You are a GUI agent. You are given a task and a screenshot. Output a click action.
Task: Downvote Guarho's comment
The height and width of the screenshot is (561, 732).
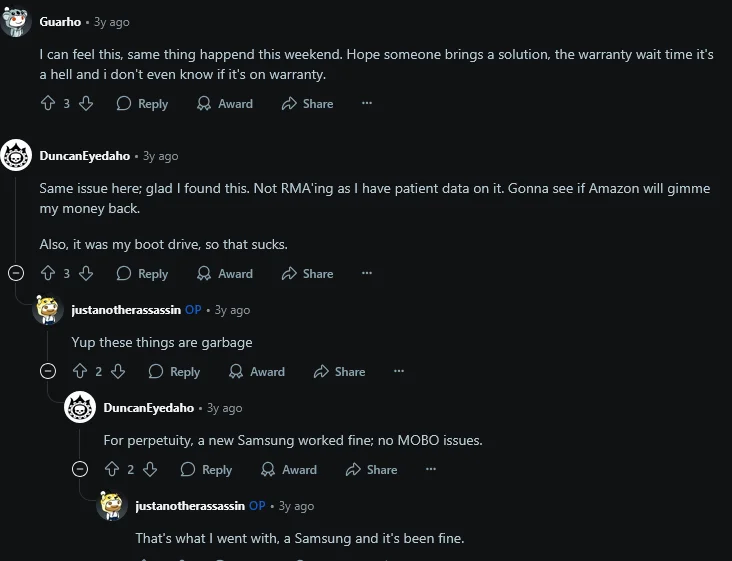click(86, 103)
